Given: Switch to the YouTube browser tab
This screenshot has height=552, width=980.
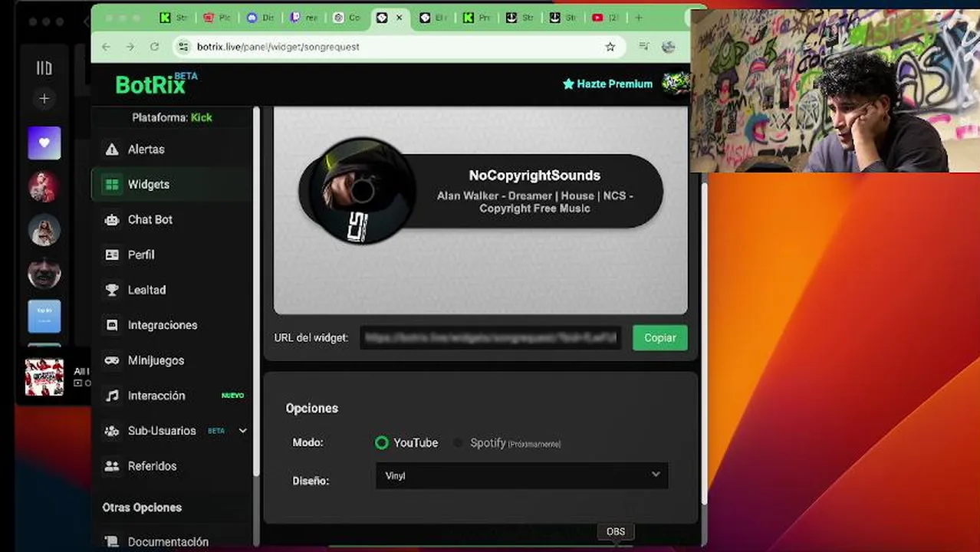Looking at the screenshot, I should pyautogui.click(x=604, y=18).
